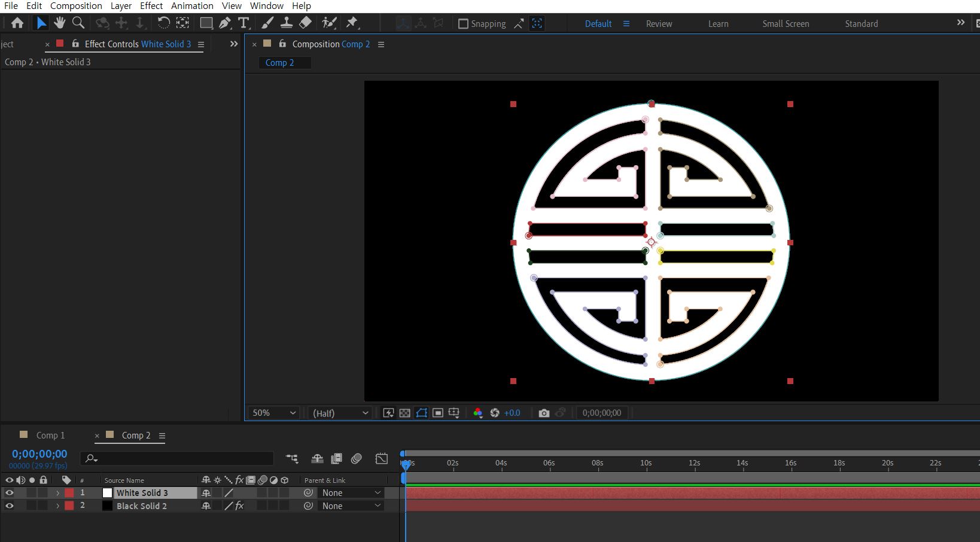Select the Eraser tool

[x=305, y=23]
